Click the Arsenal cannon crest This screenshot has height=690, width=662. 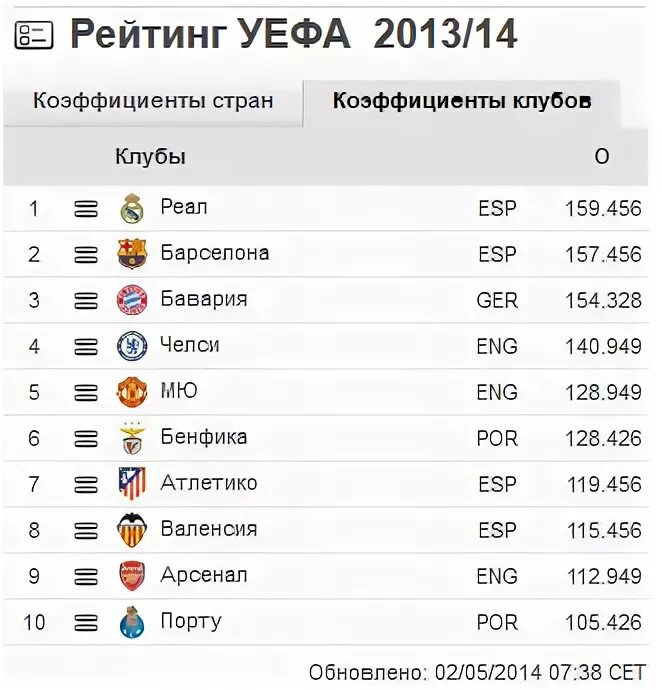tap(132, 576)
